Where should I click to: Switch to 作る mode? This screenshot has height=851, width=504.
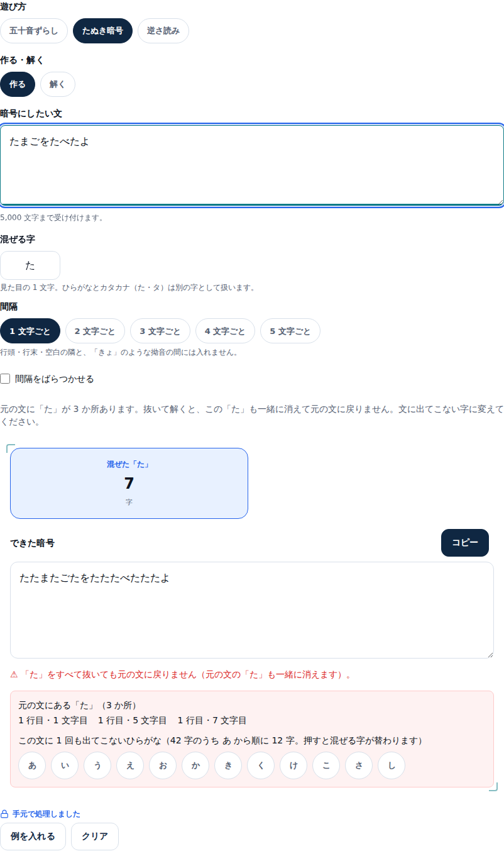pos(18,84)
